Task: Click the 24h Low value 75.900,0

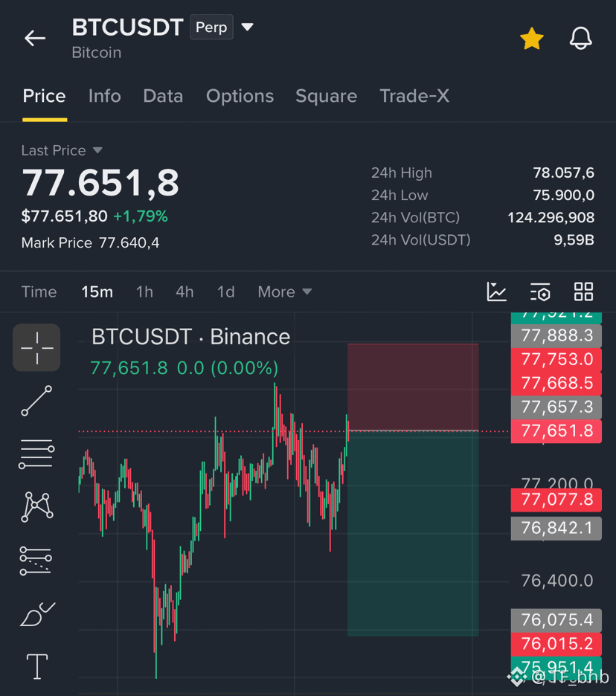Action: click(x=564, y=195)
